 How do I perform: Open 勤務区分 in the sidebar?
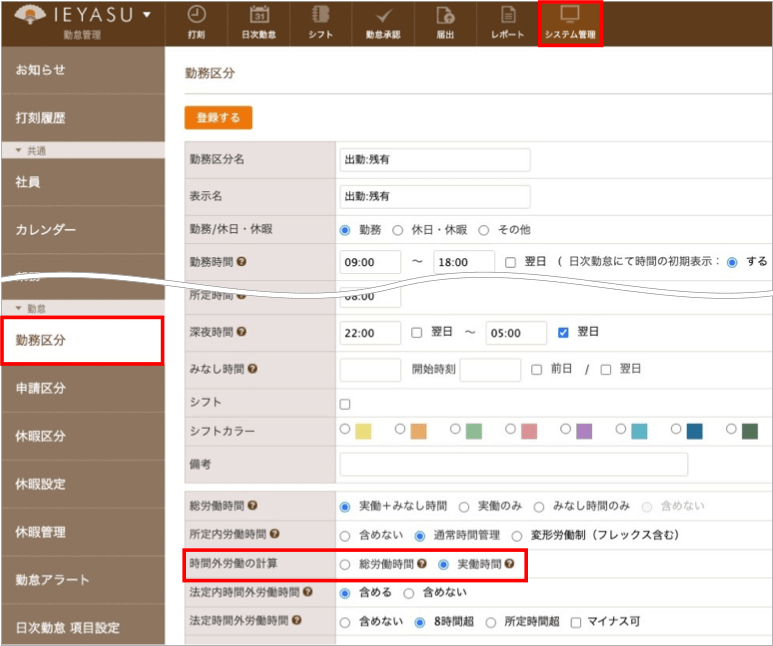81,340
